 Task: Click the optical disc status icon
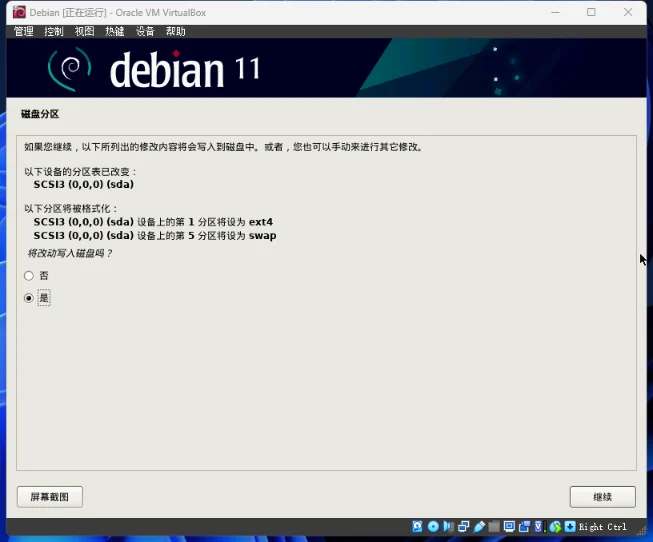pyautogui.click(x=433, y=527)
